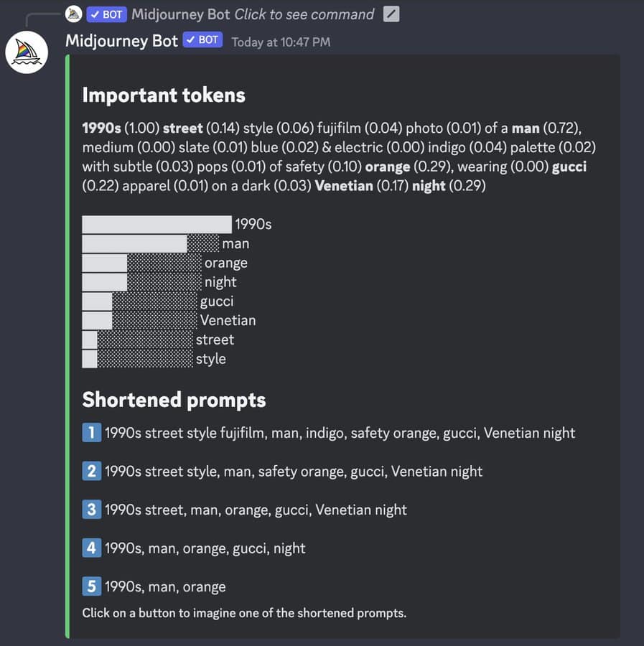Click the number 3 shortened prompt icon
This screenshot has height=646, width=644.
click(91, 509)
